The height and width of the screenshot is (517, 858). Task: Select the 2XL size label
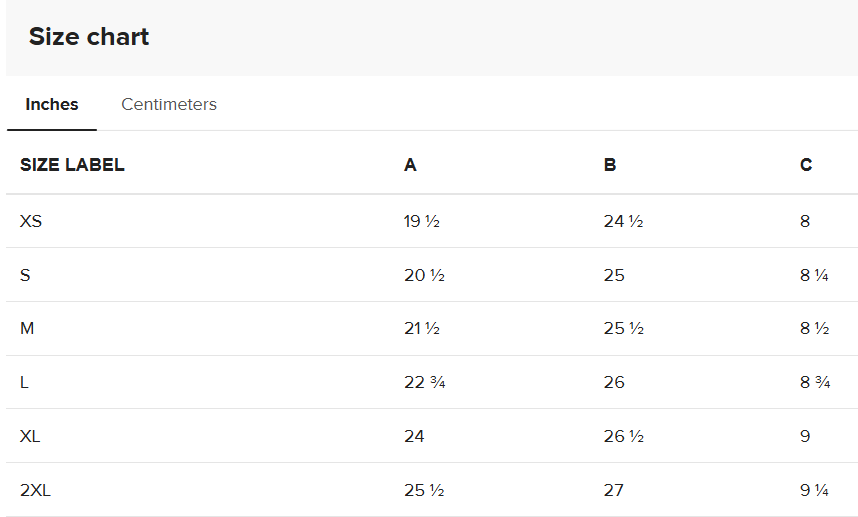pos(35,490)
